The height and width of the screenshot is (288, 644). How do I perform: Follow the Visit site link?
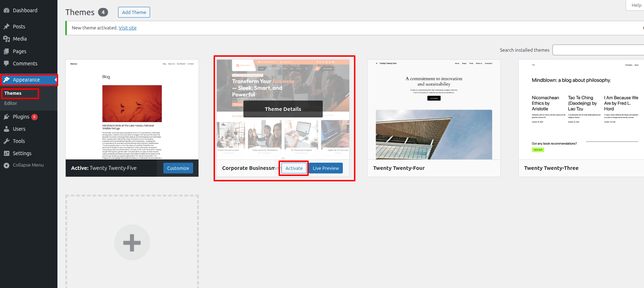(127, 28)
